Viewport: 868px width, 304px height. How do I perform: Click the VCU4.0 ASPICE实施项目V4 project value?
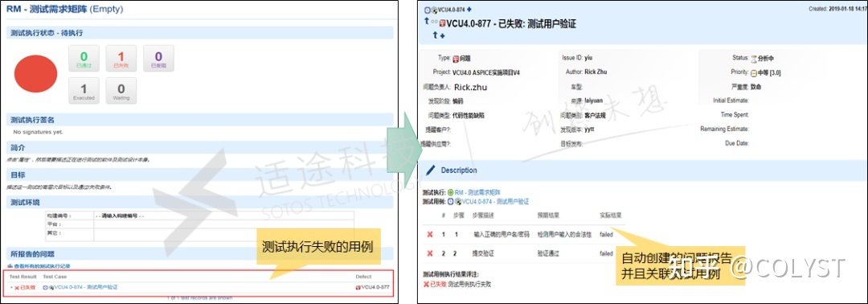[x=486, y=72]
